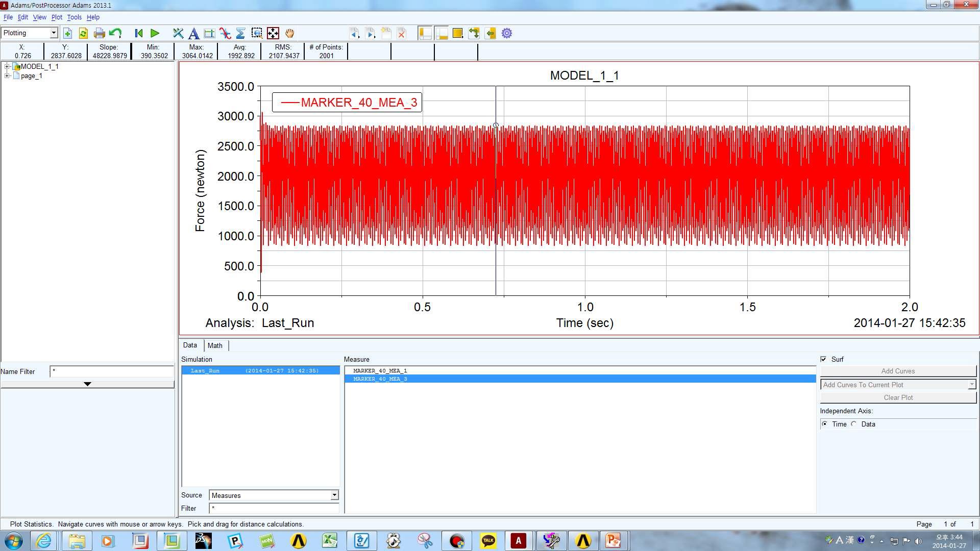Select Last_Run in Simulation list
This screenshot has height=551, width=980.
tap(260, 370)
